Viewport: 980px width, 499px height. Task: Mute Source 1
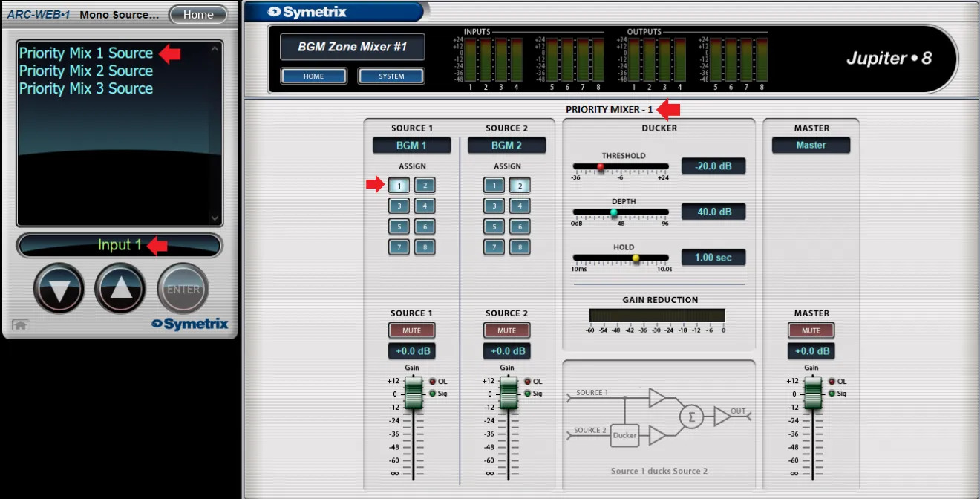point(411,330)
